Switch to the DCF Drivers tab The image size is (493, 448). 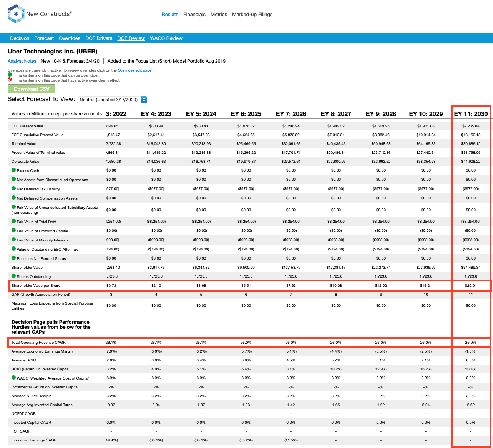point(99,38)
